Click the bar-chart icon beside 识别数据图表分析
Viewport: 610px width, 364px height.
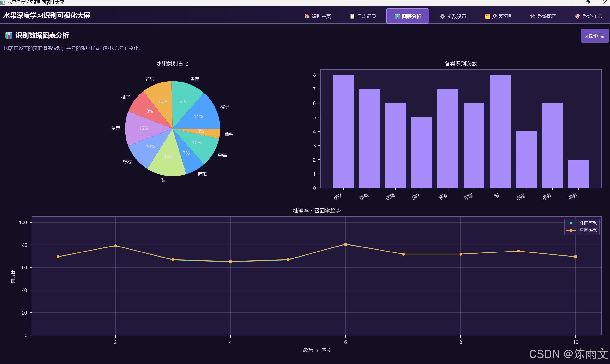tap(9, 35)
